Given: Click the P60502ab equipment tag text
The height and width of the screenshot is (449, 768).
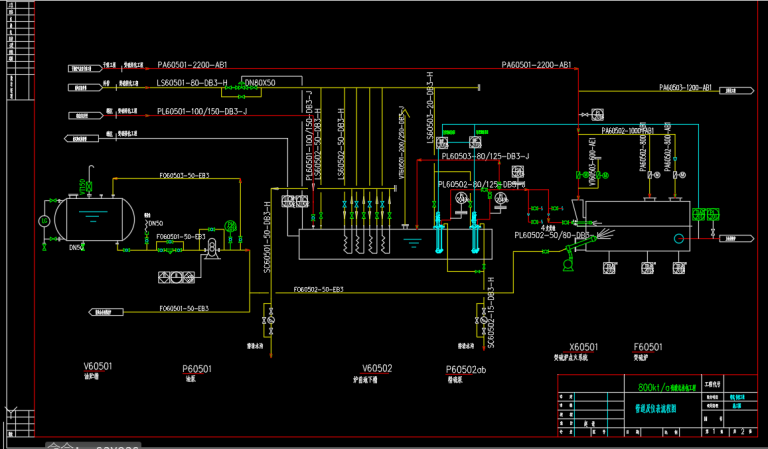Looking at the screenshot, I should (465, 369).
